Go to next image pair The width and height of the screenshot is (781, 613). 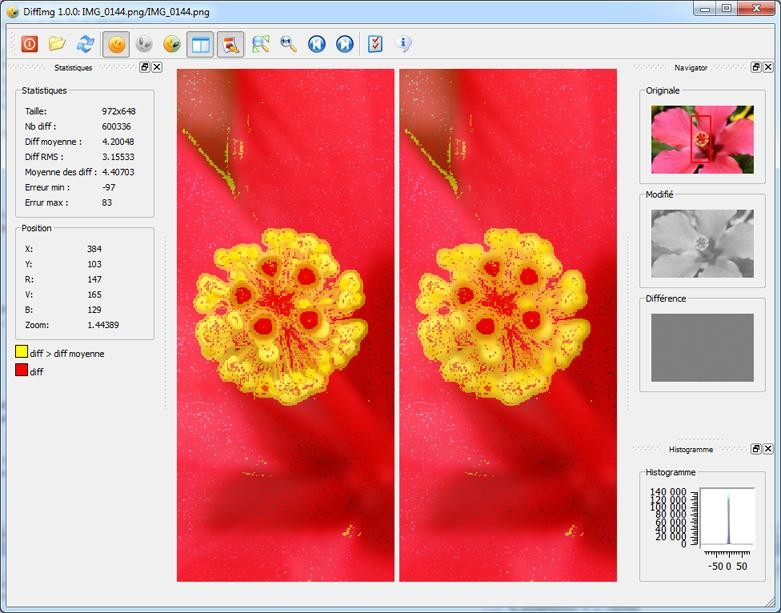[x=345, y=44]
